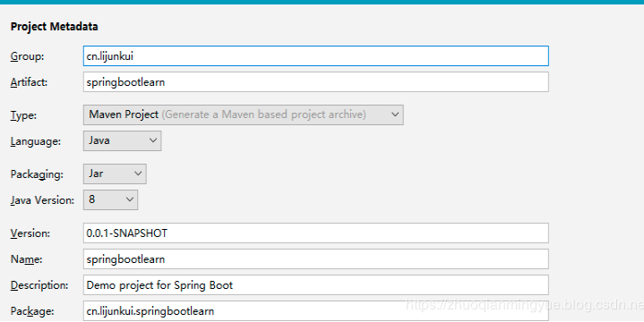This screenshot has height=322, width=644.
Task: Edit the Artifact text field
Action: tap(316, 82)
